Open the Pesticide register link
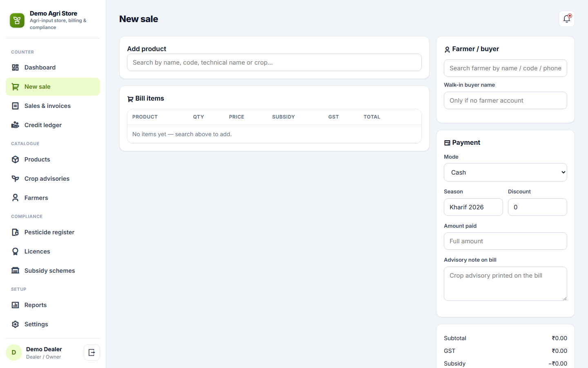 [53, 232]
